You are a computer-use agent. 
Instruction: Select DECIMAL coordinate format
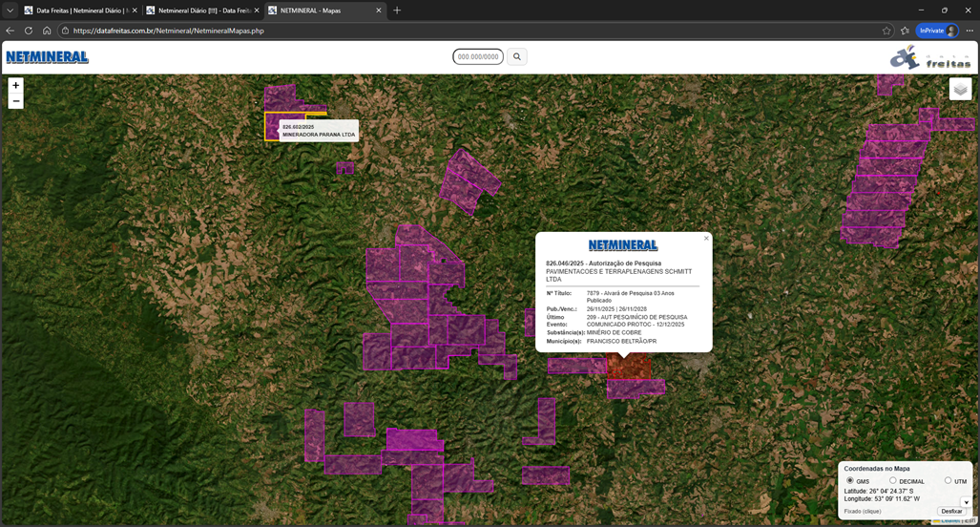[x=893, y=481]
